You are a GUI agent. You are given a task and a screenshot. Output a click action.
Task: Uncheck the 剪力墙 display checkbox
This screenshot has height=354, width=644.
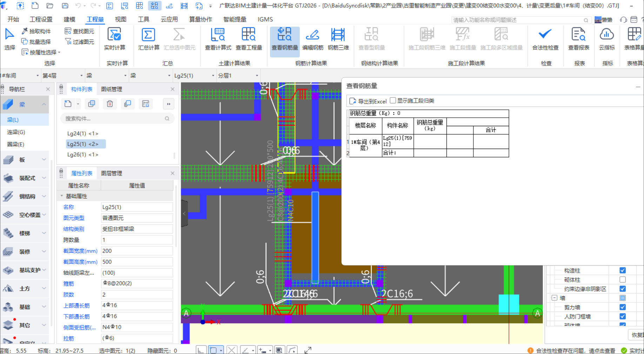(623, 307)
